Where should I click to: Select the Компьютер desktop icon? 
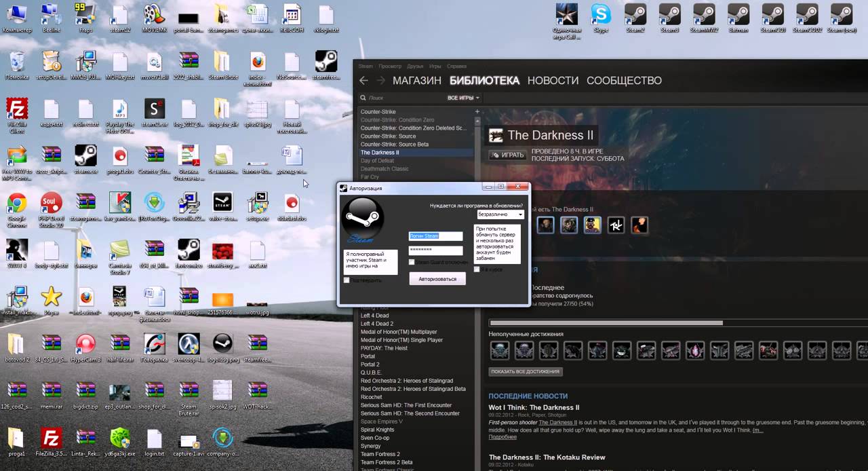pyautogui.click(x=17, y=18)
